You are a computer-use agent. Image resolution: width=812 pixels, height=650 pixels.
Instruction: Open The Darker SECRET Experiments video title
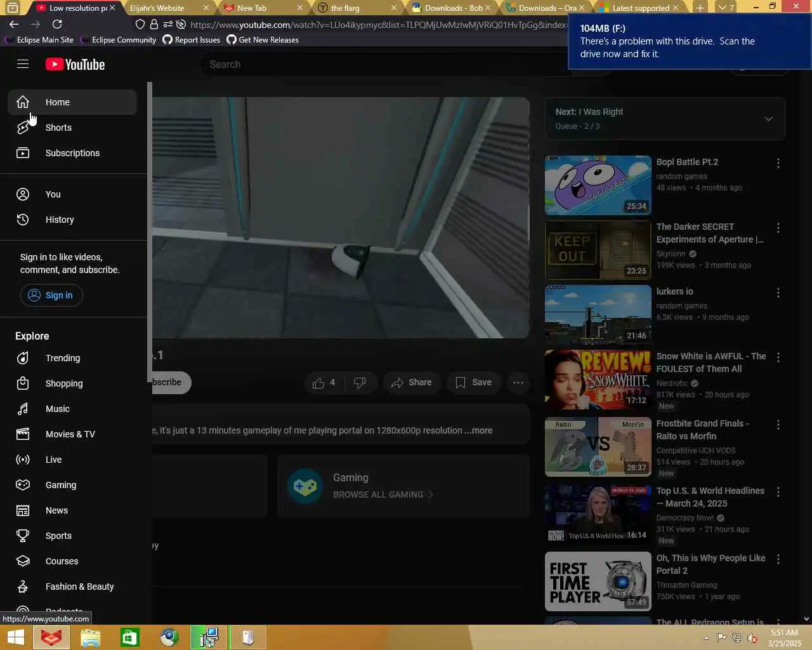pyautogui.click(x=710, y=233)
